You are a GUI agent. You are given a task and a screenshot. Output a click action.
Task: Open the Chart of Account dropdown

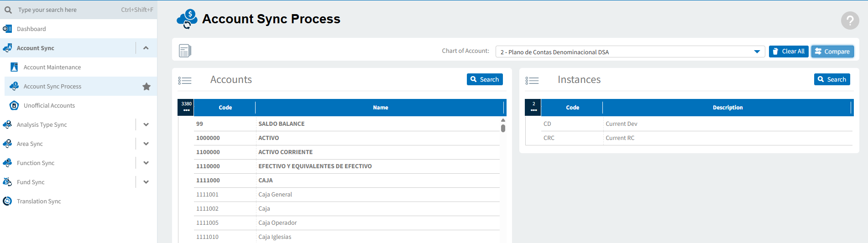[630, 52]
